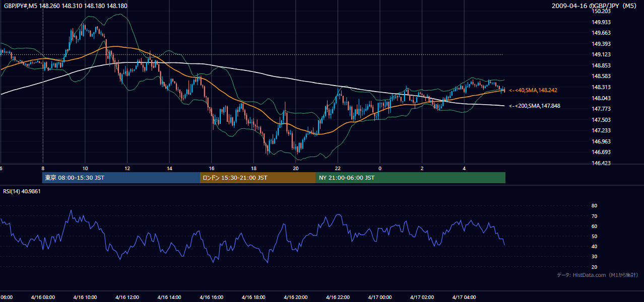Click hour label 14 under the price chart
This screenshot has width=644, height=302.
[x=169, y=168]
